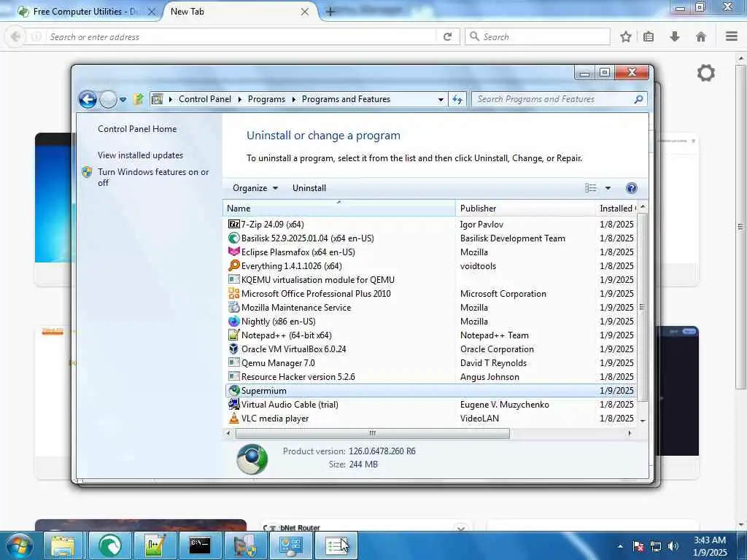Image resolution: width=747 pixels, height=560 pixels.
Task: Open the help button in Programs and Features
Action: pos(631,188)
